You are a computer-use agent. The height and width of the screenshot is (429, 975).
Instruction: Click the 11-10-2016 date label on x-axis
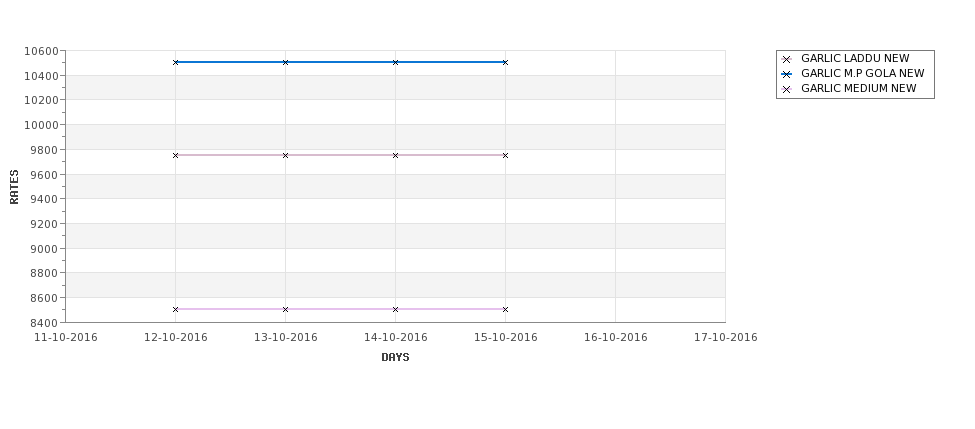click(x=66, y=338)
